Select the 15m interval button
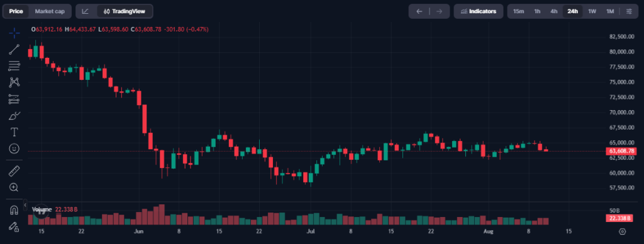644x244 pixels. 518,11
